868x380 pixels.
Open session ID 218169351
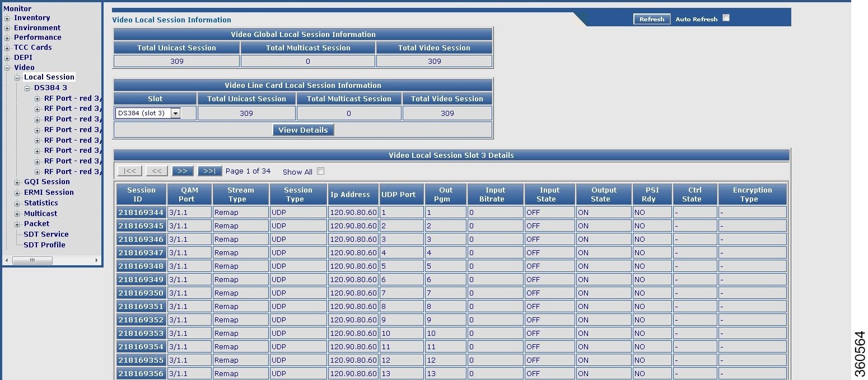pos(141,307)
